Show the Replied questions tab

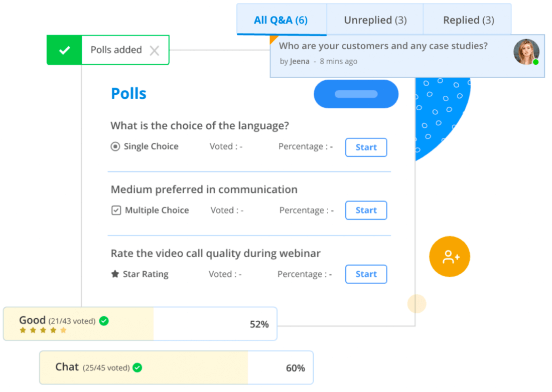pyautogui.click(x=468, y=20)
